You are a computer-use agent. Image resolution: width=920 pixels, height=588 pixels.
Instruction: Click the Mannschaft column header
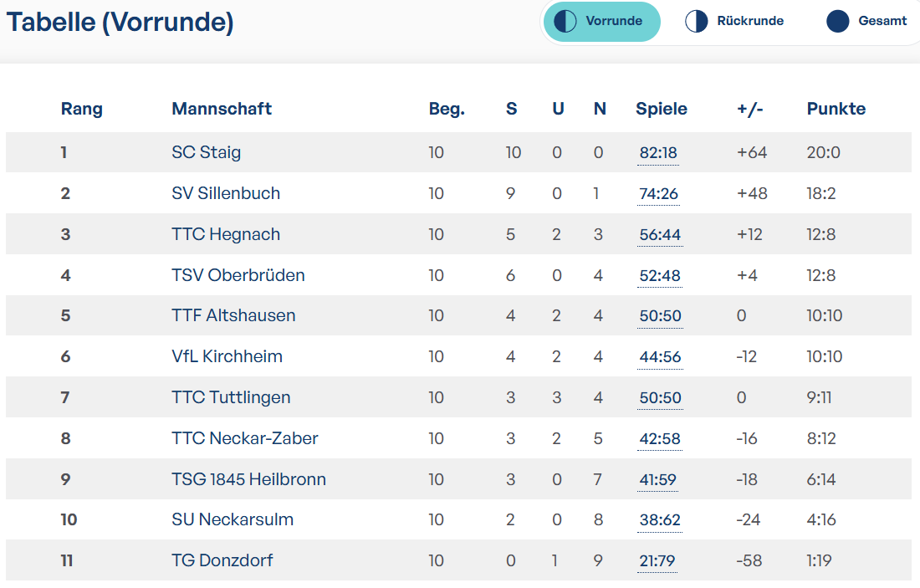click(222, 109)
